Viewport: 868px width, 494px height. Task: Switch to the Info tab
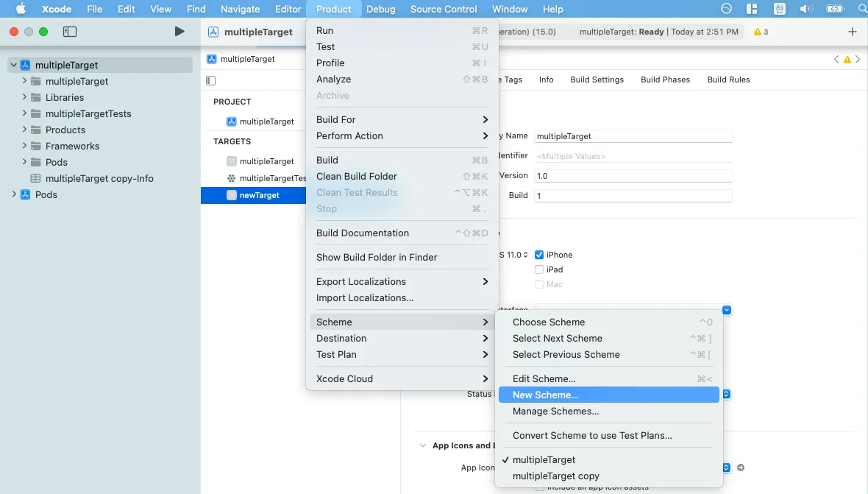(x=547, y=80)
